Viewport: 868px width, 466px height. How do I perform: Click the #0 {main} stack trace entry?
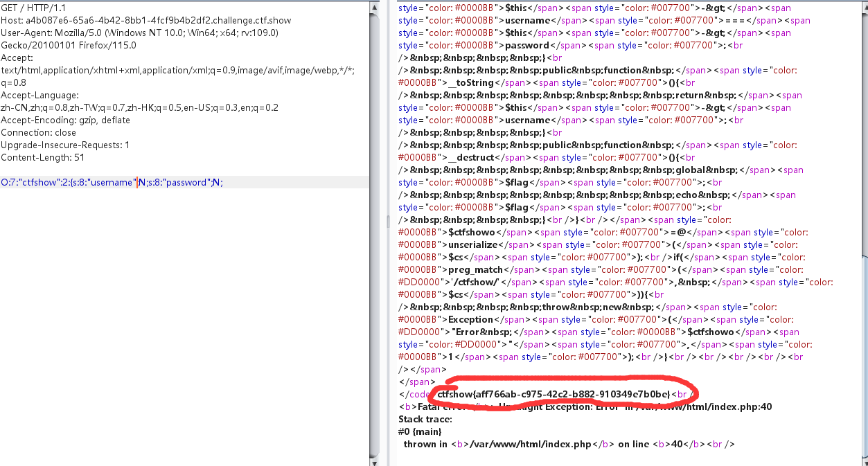(420, 431)
